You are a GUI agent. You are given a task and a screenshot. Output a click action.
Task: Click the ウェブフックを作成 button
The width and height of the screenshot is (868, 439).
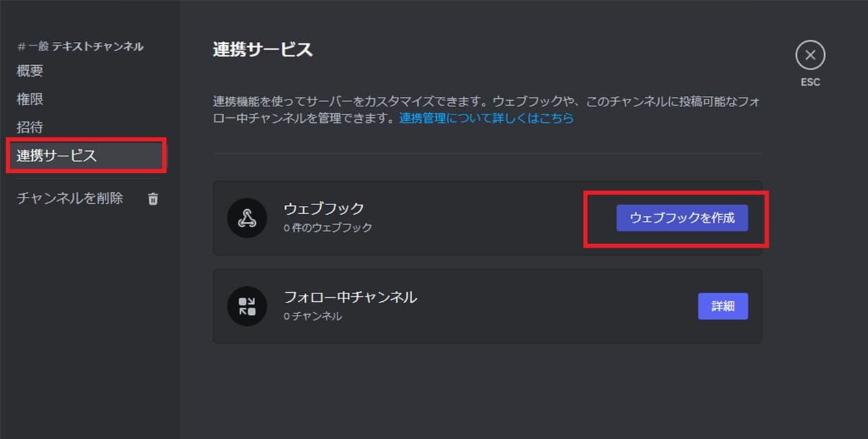pyautogui.click(x=682, y=218)
